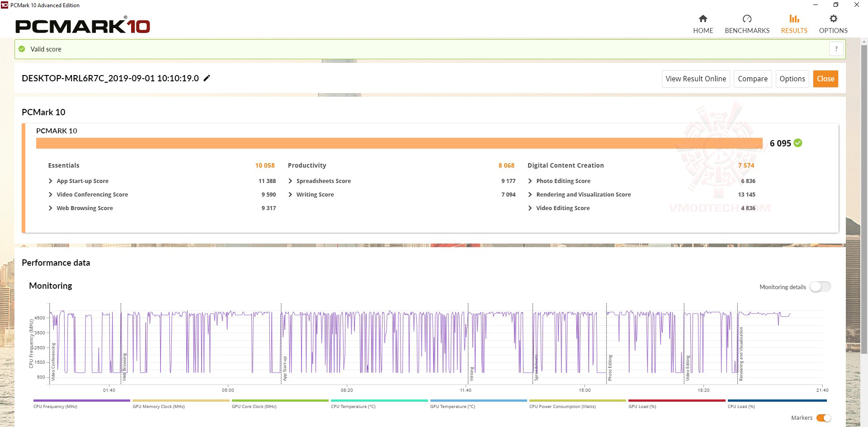Click the Spreadsheets value 9 177
The image size is (868, 427).
click(508, 181)
